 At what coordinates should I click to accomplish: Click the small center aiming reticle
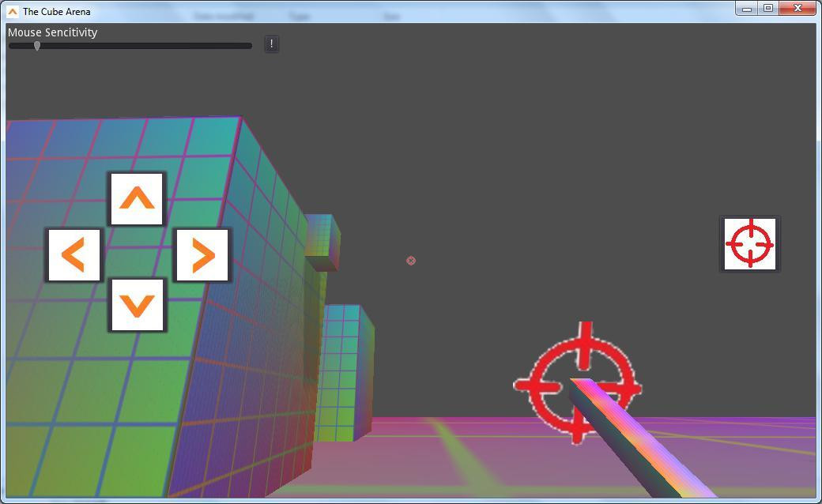tap(411, 261)
